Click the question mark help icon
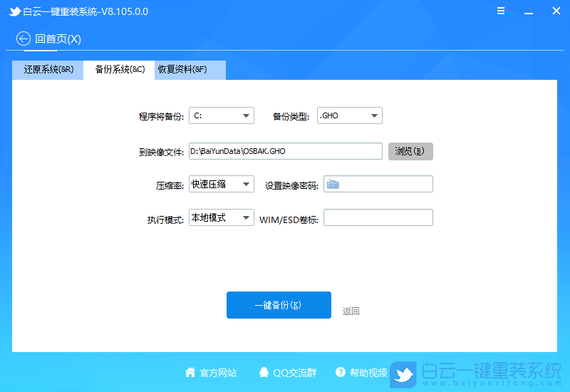The image size is (570, 392). [x=341, y=372]
